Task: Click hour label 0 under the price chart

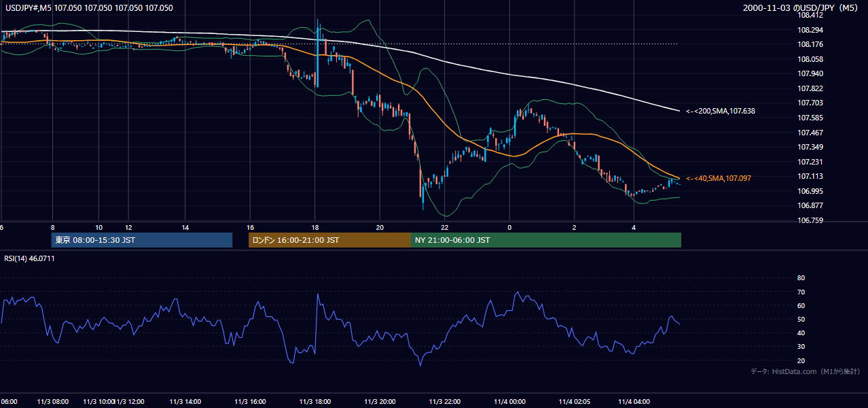Action: click(509, 227)
